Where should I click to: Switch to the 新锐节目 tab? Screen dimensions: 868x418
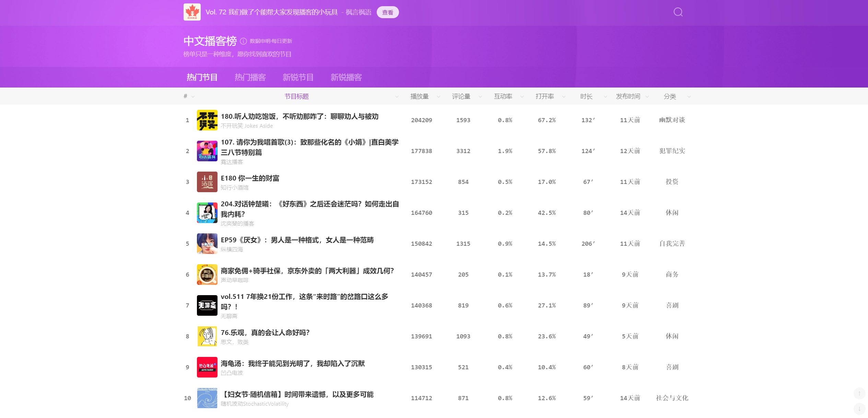298,78
